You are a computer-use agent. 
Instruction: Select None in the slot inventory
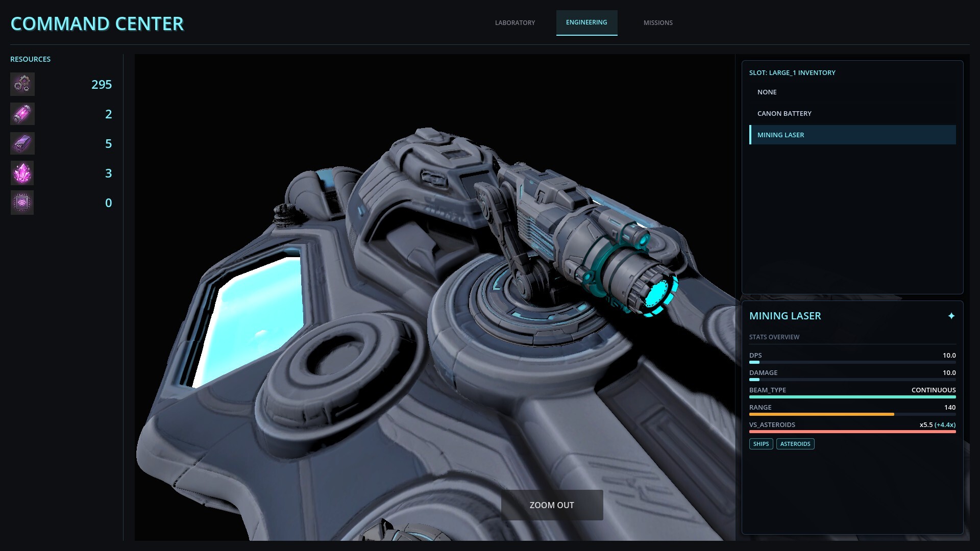(x=852, y=92)
